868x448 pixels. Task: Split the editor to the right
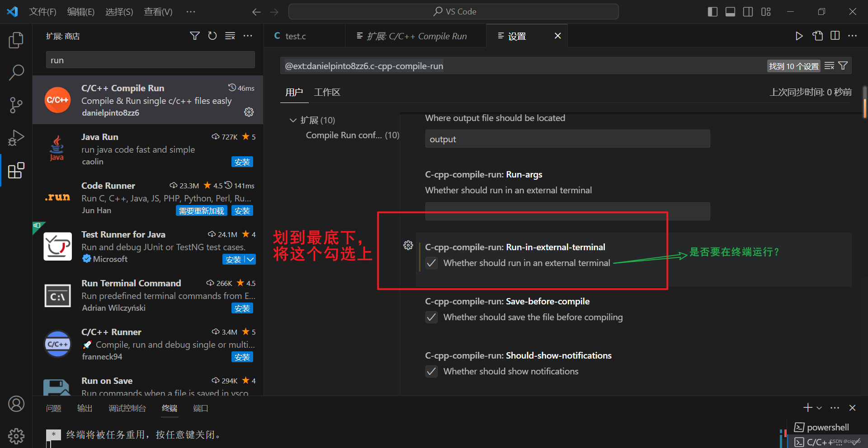(x=835, y=36)
